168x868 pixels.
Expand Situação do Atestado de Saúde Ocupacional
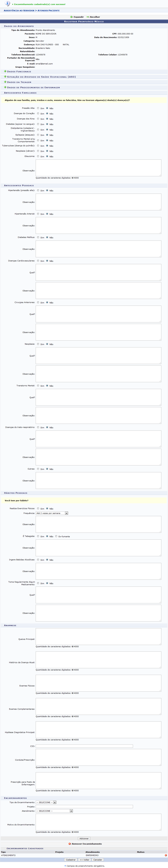click(5, 77)
